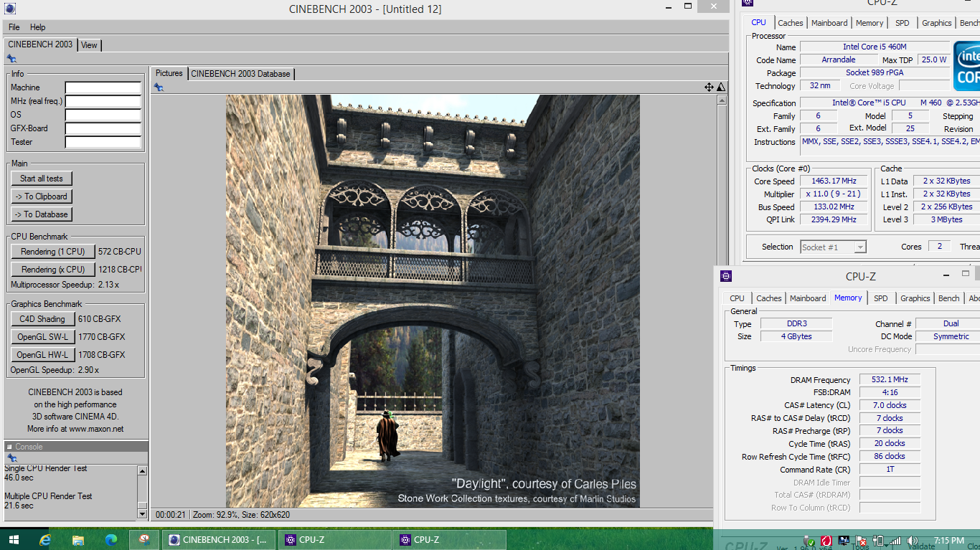
Task: Click the '532.1 MHz' DRAM Frequency value
Action: [890, 380]
